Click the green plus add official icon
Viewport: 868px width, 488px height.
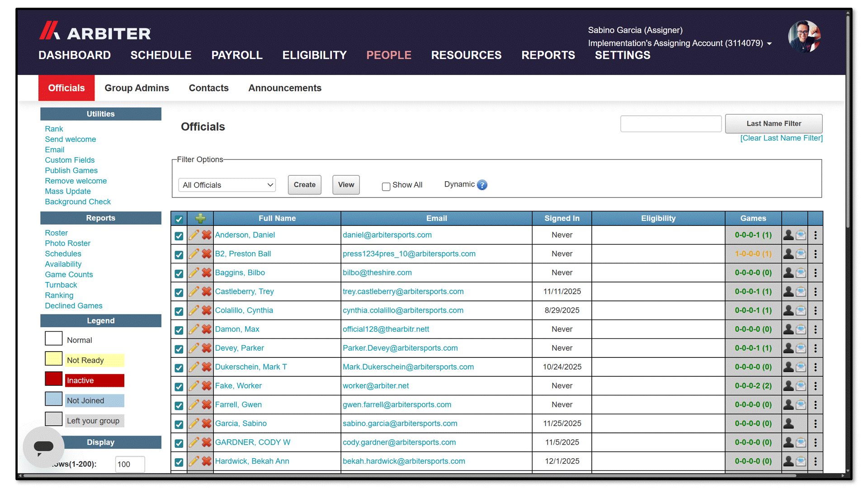(200, 219)
